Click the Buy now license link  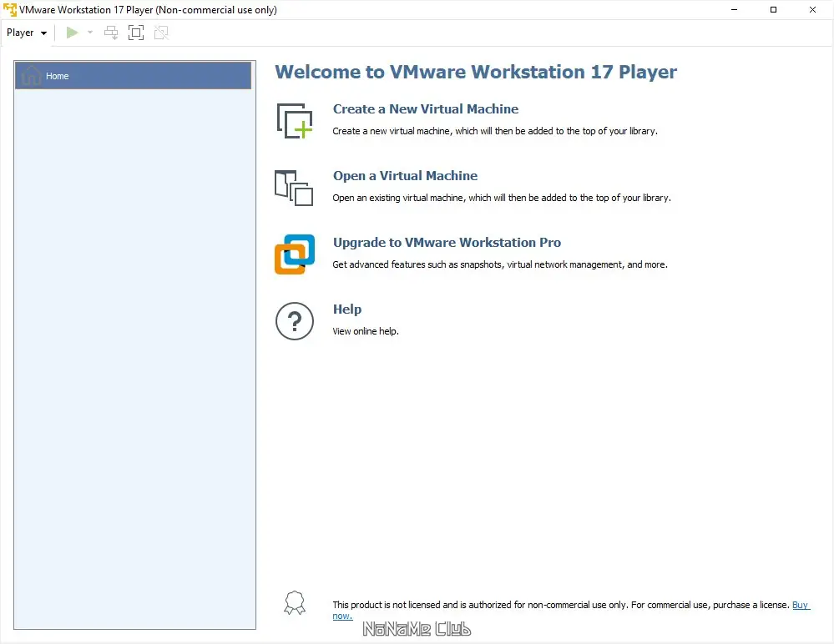801,605
